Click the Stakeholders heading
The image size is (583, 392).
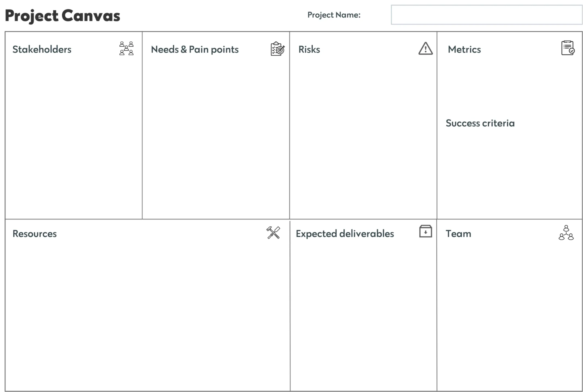click(42, 49)
